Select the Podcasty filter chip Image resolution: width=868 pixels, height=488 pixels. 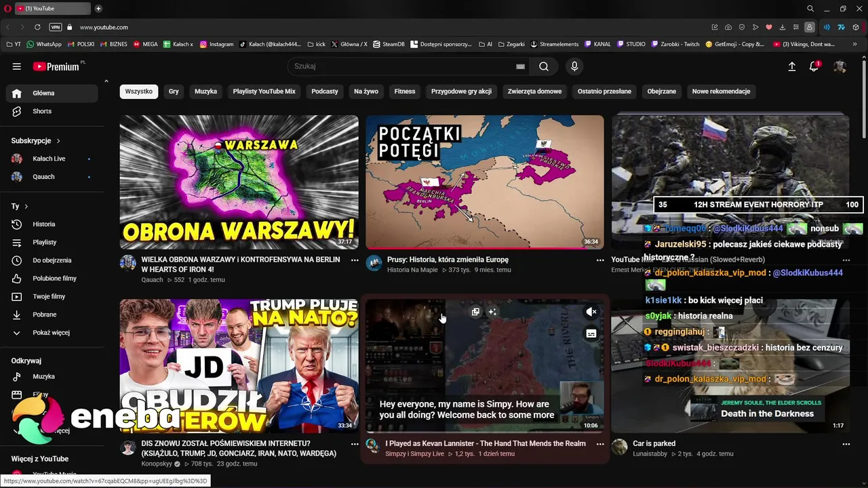(325, 91)
